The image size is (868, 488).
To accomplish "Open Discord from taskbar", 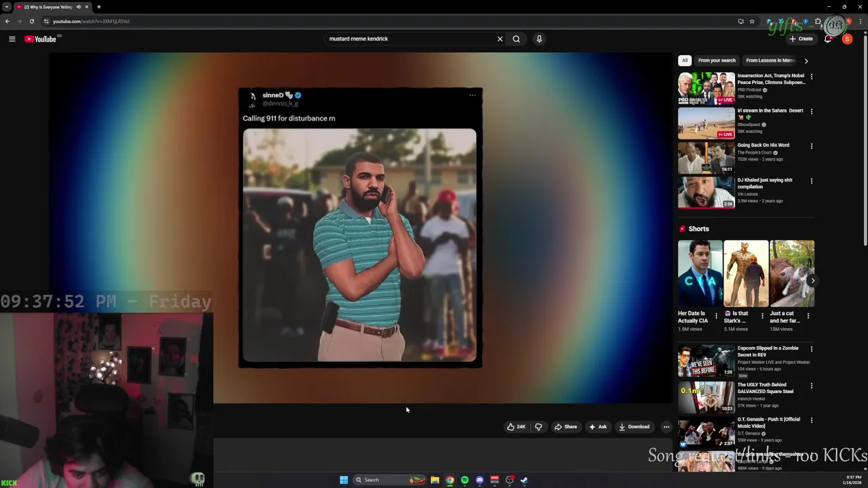I will coord(479,480).
